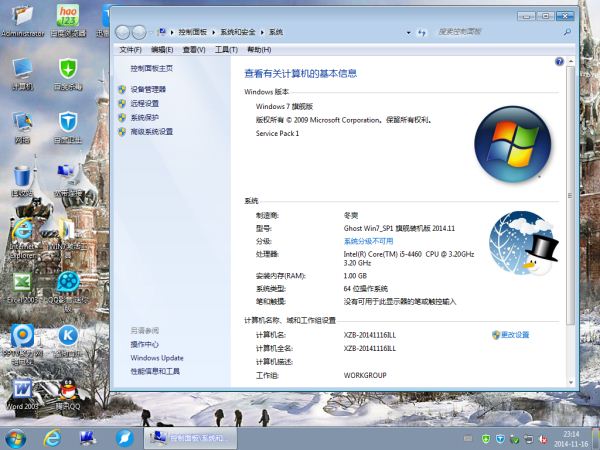Viewport: 600px width, 450px height.
Task: Click the muted volume tray icon
Action: pyautogui.click(x=543, y=439)
